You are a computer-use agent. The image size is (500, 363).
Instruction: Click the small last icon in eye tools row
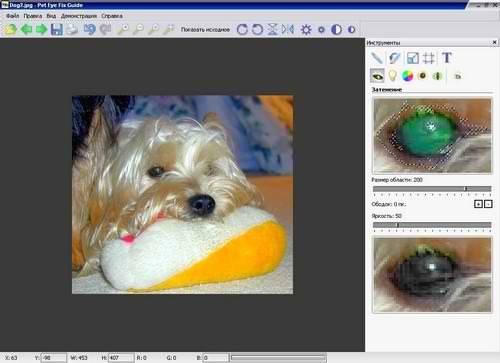(x=458, y=76)
